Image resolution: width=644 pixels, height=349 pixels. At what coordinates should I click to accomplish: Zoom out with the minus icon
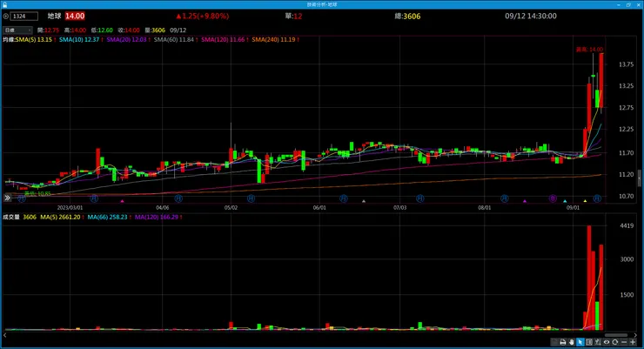click(624, 342)
